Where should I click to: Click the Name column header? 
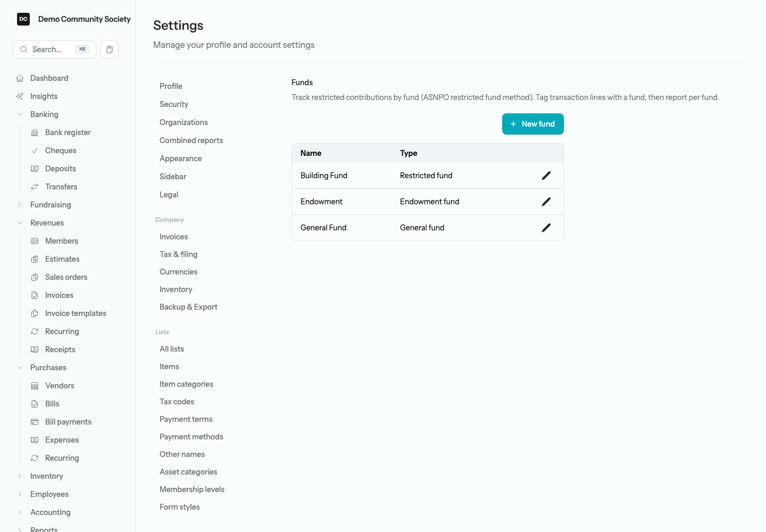[311, 153]
